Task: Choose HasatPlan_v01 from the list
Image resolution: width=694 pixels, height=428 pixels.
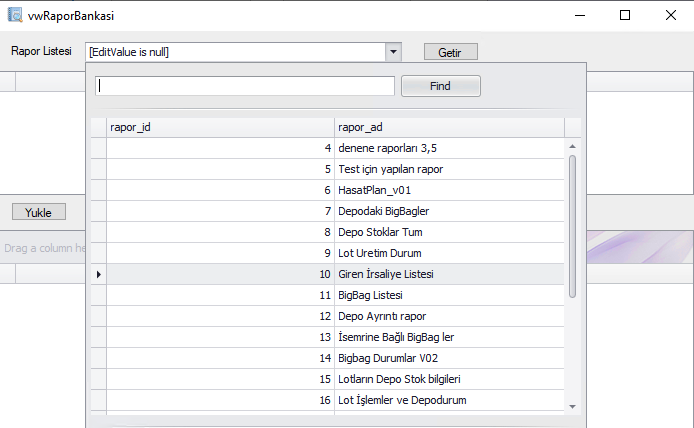Action: coord(375,190)
